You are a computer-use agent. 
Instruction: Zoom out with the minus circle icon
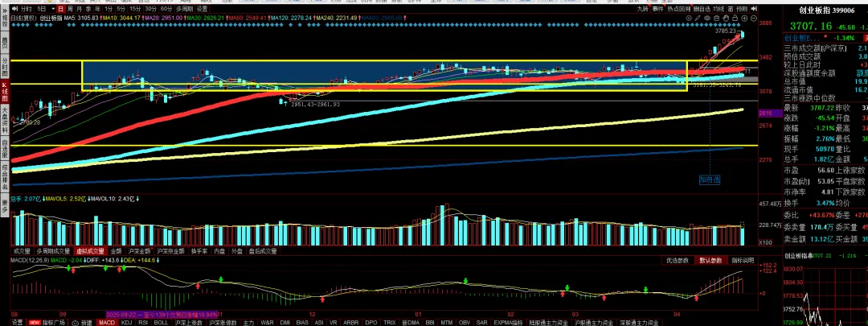[x=754, y=19]
